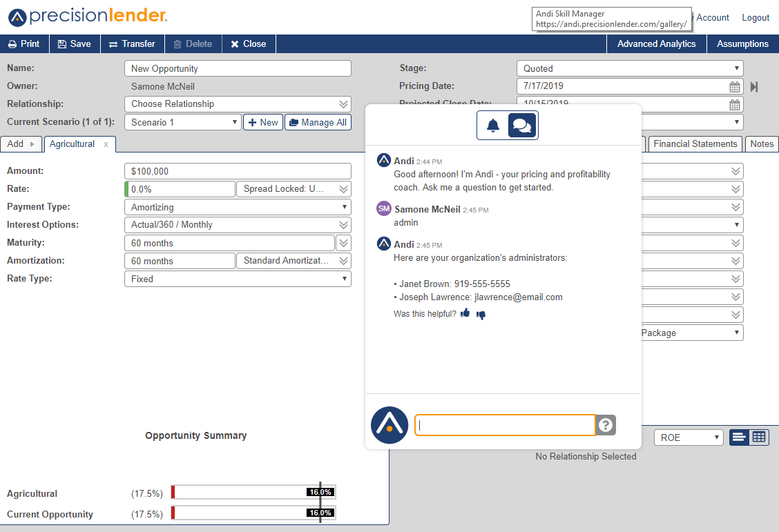Open the Payment Type Amortizing dropdown
The image size is (779, 532).
(238, 207)
